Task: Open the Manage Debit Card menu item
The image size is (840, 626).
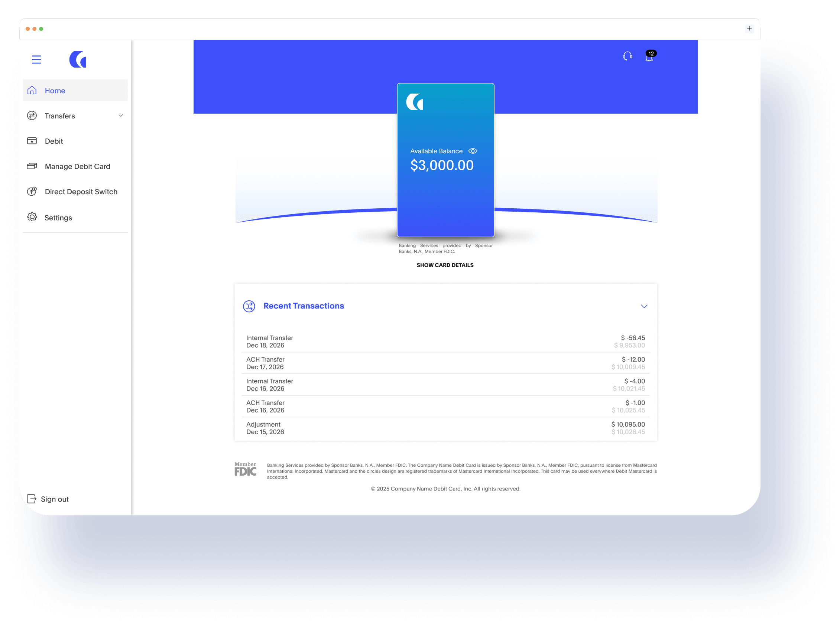Action: tap(77, 166)
